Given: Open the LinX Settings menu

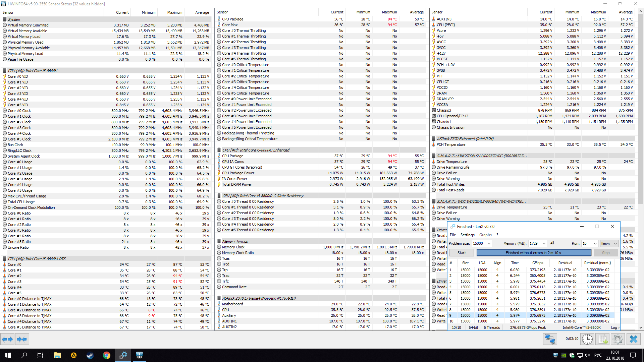Looking at the screenshot, I should click(x=467, y=235).
